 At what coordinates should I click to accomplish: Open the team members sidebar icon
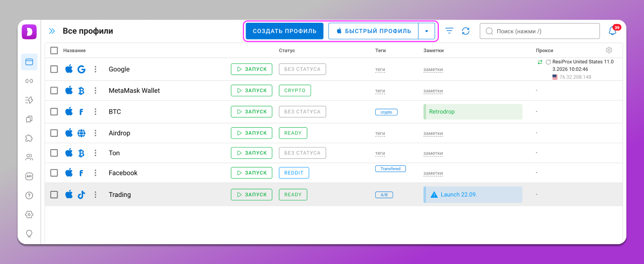click(29, 157)
